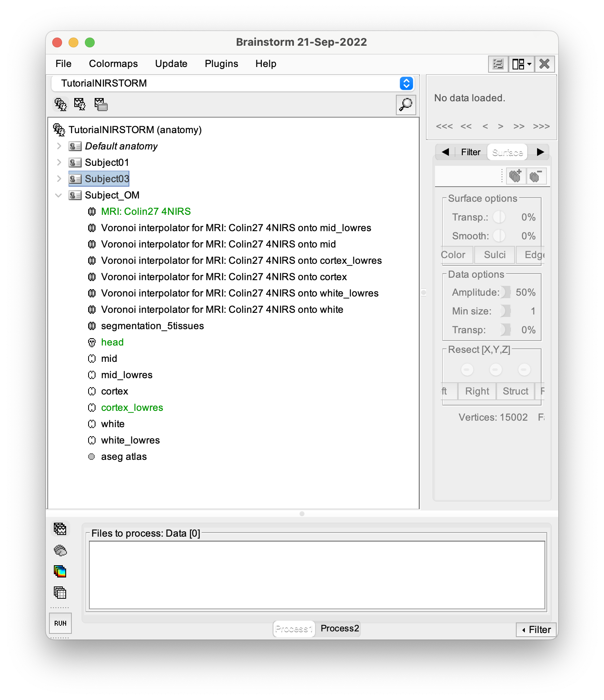Expand the bottom-right Filter arrow button

(x=536, y=630)
